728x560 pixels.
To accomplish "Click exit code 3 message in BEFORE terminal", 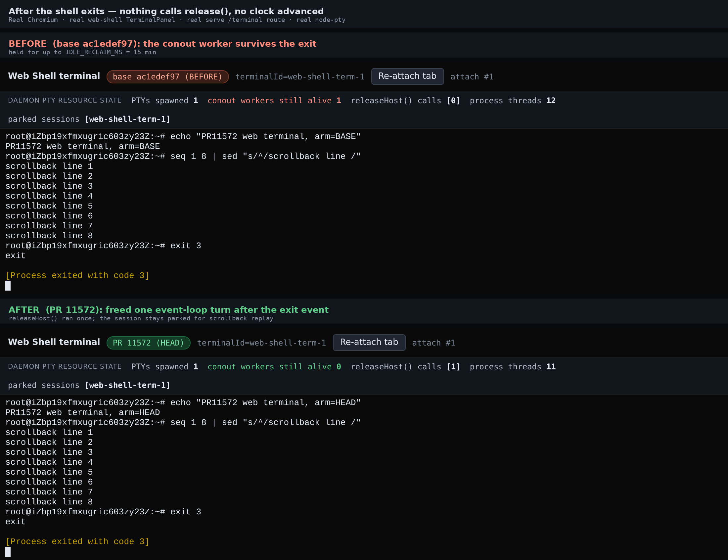I will (77, 275).
